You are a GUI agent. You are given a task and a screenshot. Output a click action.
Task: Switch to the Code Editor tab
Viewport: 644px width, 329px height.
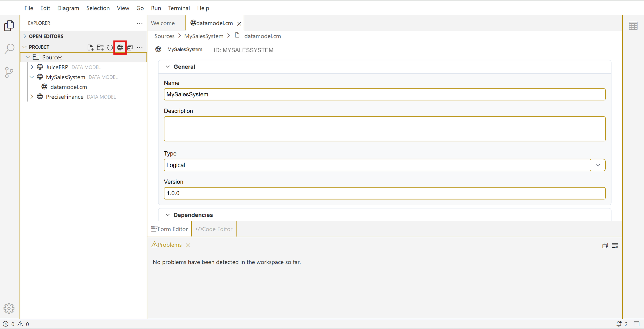pos(214,229)
